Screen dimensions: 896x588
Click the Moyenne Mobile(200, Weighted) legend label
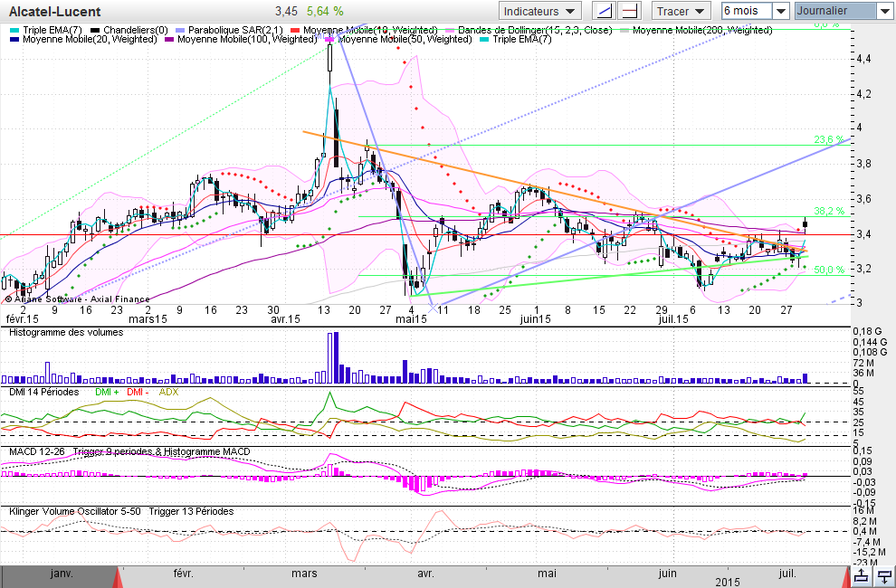click(x=702, y=30)
